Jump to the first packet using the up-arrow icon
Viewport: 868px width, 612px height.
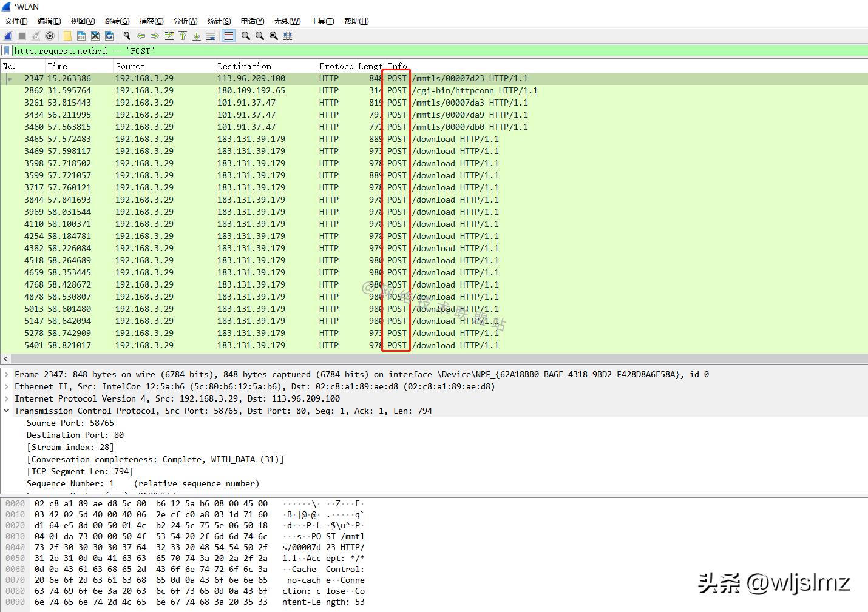tap(183, 36)
